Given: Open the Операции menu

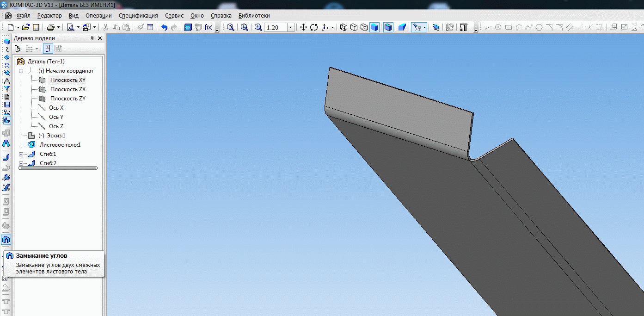Looking at the screenshot, I should [98, 15].
